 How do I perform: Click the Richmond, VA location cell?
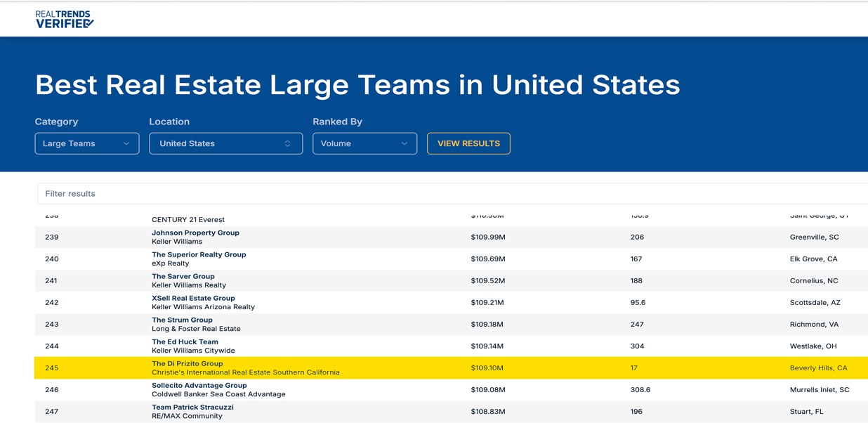(814, 325)
